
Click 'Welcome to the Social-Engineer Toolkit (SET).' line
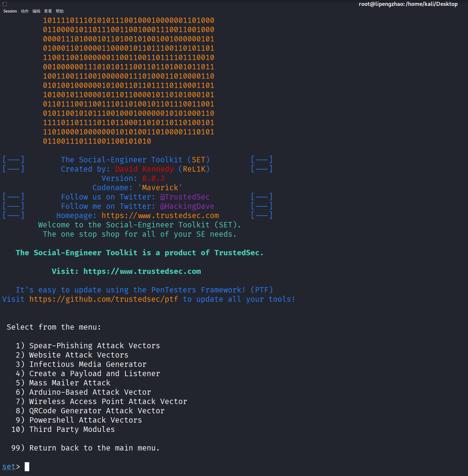(140, 225)
